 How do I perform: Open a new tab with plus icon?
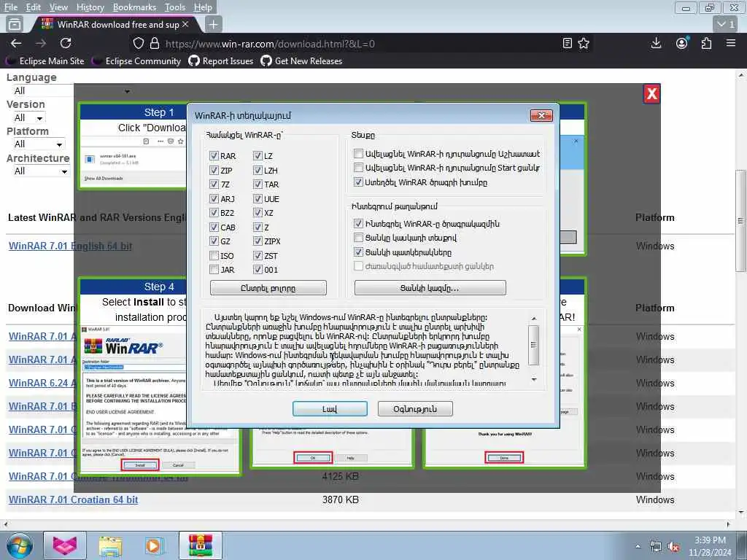[214, 24]
